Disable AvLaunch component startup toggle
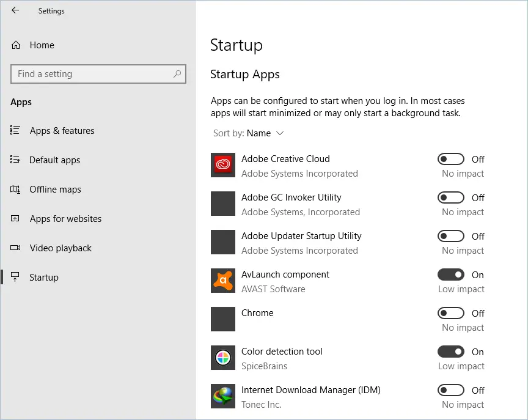 [451, 274]
